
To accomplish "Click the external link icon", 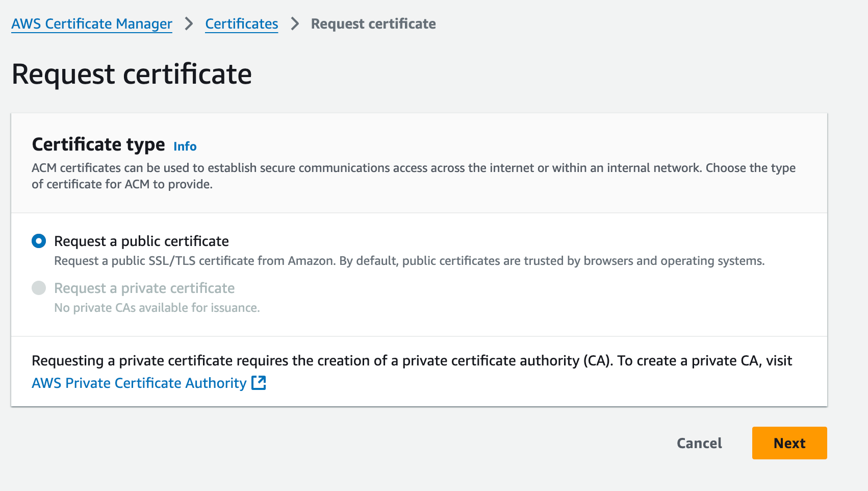I will (259, 383).
